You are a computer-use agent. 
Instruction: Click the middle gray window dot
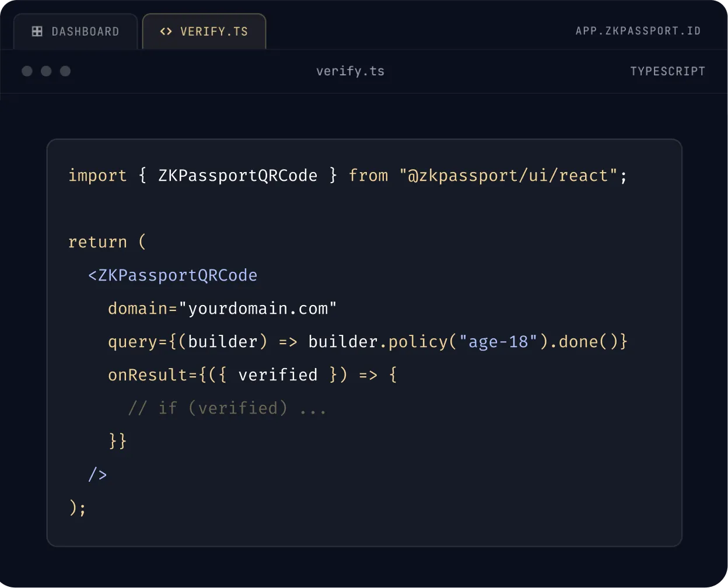coord(46,71)
